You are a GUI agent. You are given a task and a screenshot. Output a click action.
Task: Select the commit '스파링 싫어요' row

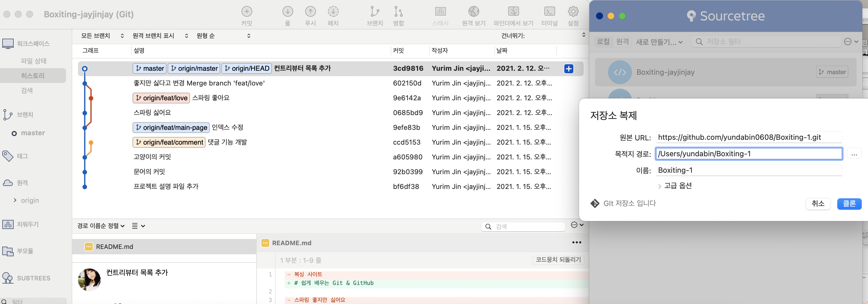(x=330, y=113)
